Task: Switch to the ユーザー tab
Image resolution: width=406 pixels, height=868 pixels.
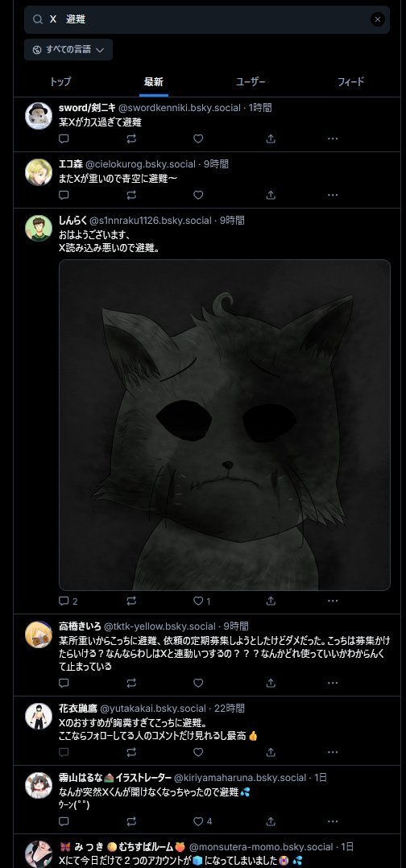Action: pos(251,82)
